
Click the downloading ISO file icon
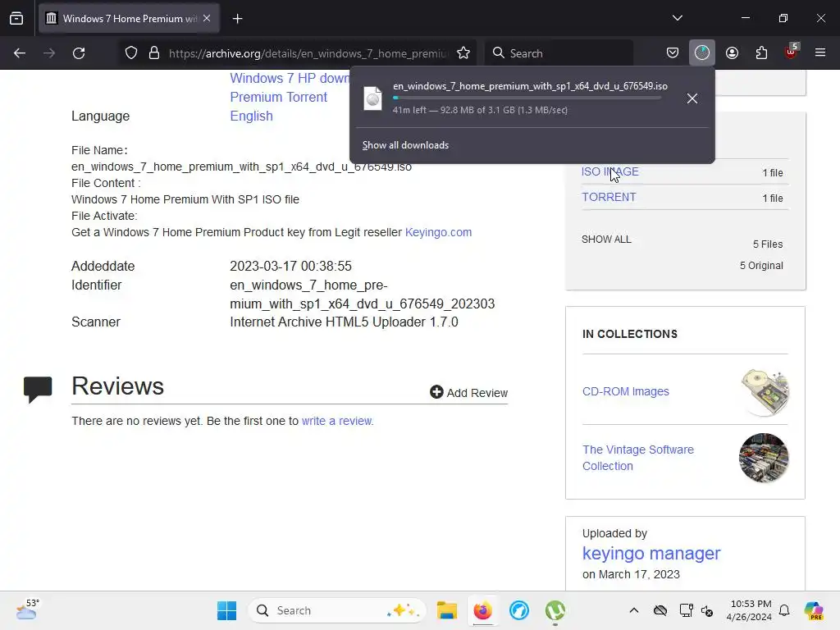(x=373, y=98)
